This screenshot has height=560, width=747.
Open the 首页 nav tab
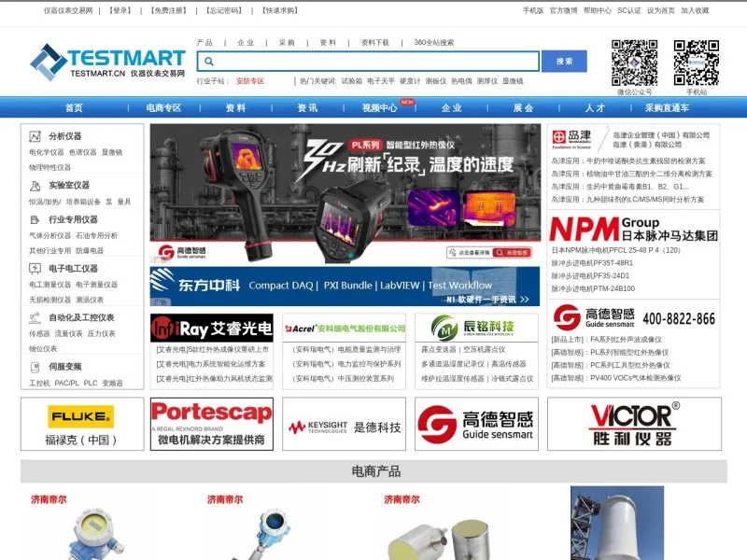(75, 108)
